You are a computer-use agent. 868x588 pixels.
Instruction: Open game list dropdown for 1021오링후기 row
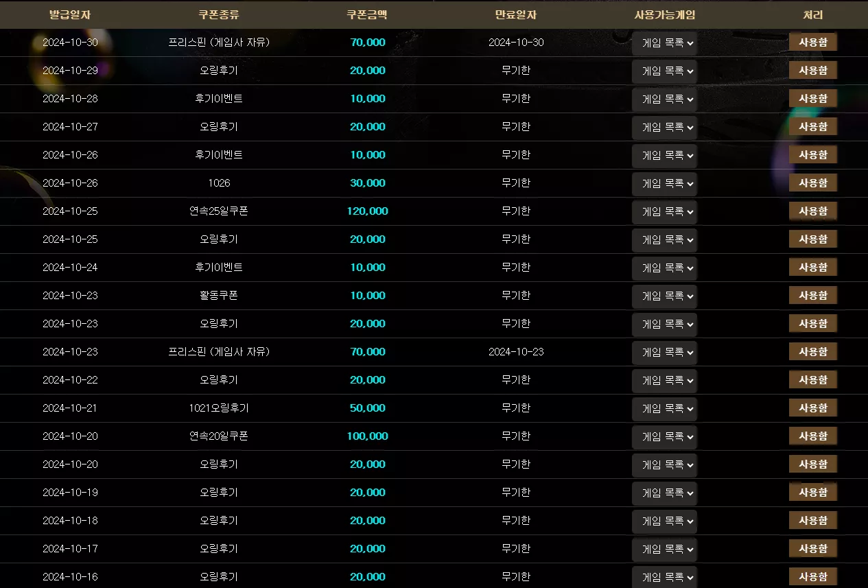[x=664, y=408]
